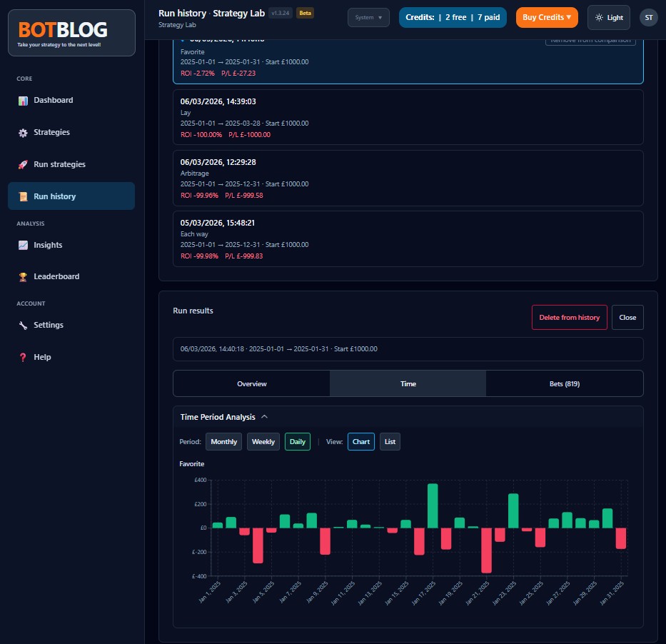Collapse the Time Period Analysis section
Viewport: 666px width, 644px height.
(264, 416)
